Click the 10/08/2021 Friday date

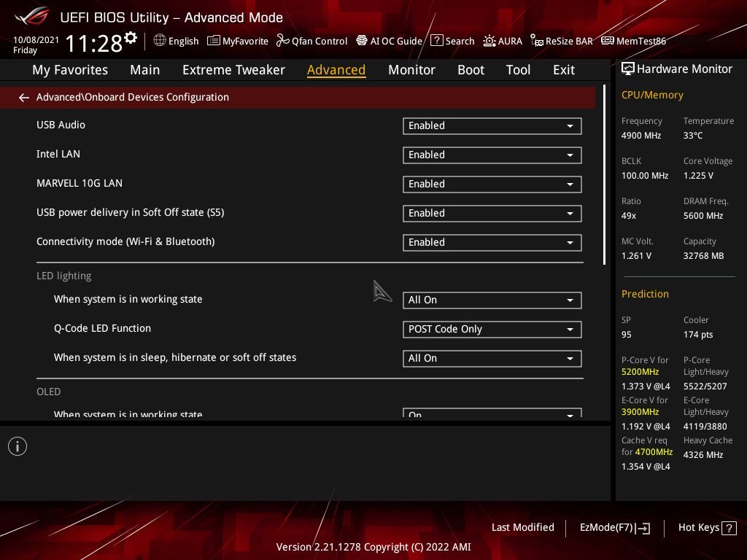36,44
